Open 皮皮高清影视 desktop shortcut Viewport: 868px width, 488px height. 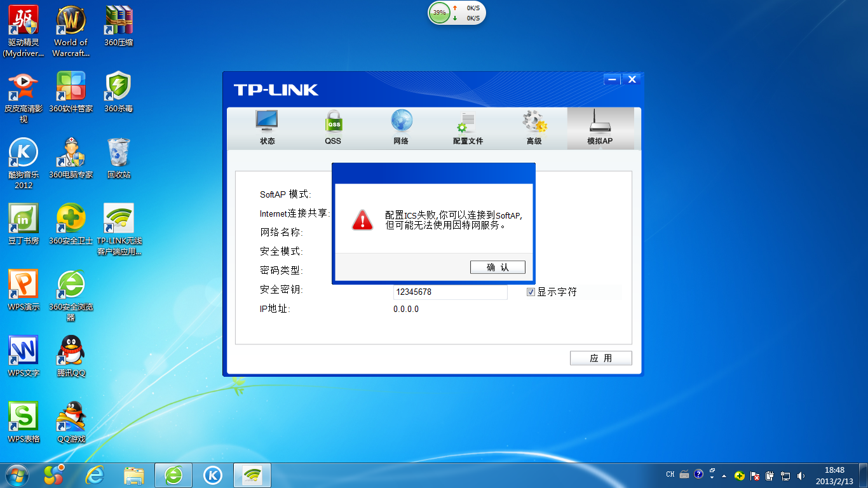pyautogui.click(x=24, y=97)
